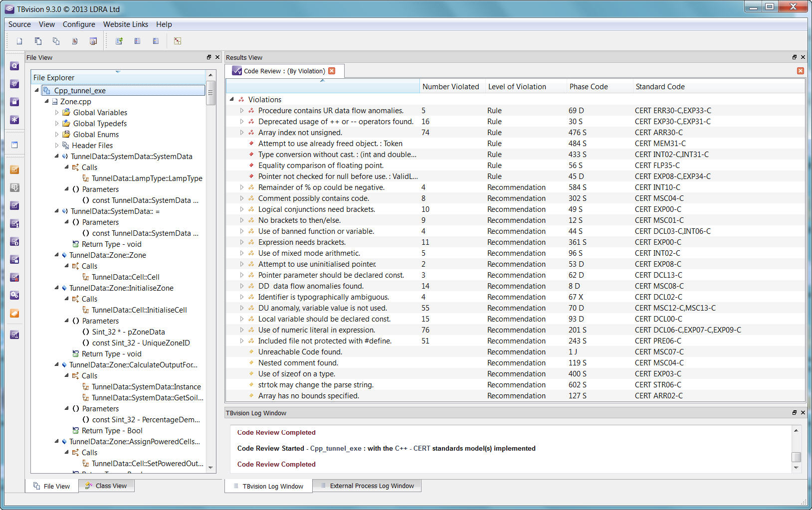Click the orange eraser sidebar icon
The image size is (812, 510).
coord(14,313)
